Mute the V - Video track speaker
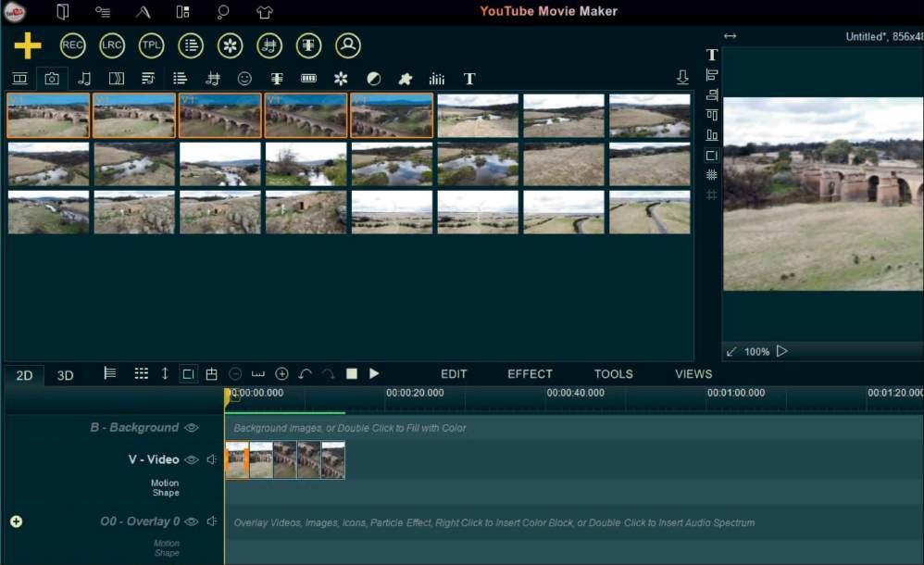The image size is (924, 565). point(212,459)
